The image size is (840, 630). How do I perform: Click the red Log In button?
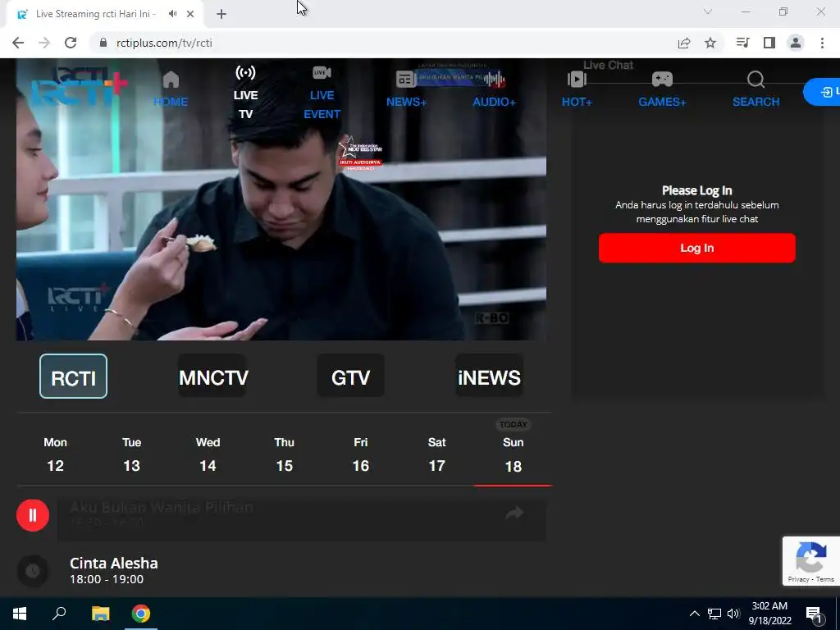pos(697,248)
